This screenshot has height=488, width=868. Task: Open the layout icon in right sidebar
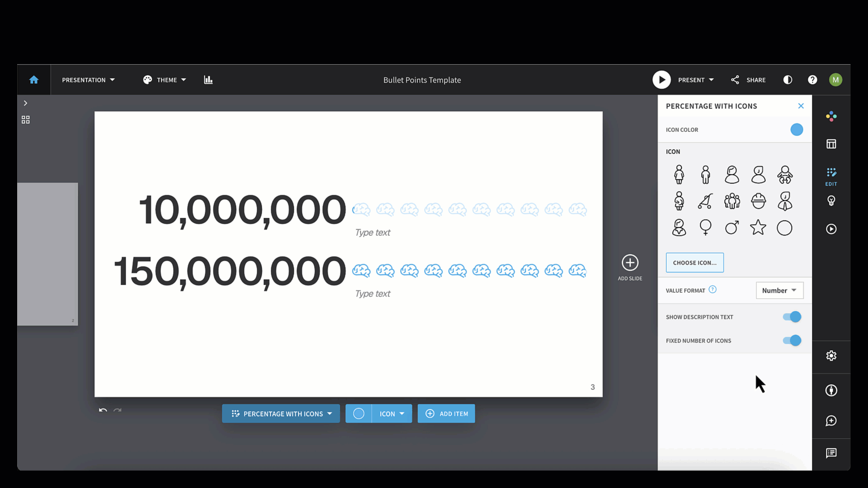831,144
